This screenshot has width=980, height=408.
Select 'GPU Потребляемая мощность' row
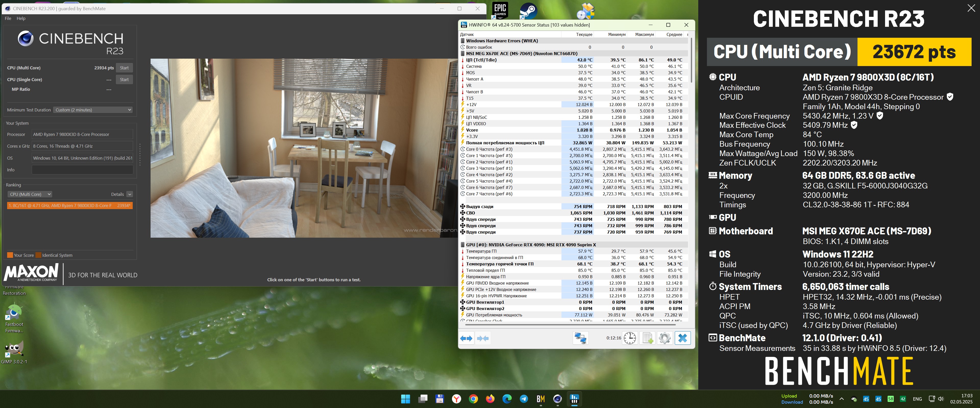pyautogui.click(x=573, y=315)
